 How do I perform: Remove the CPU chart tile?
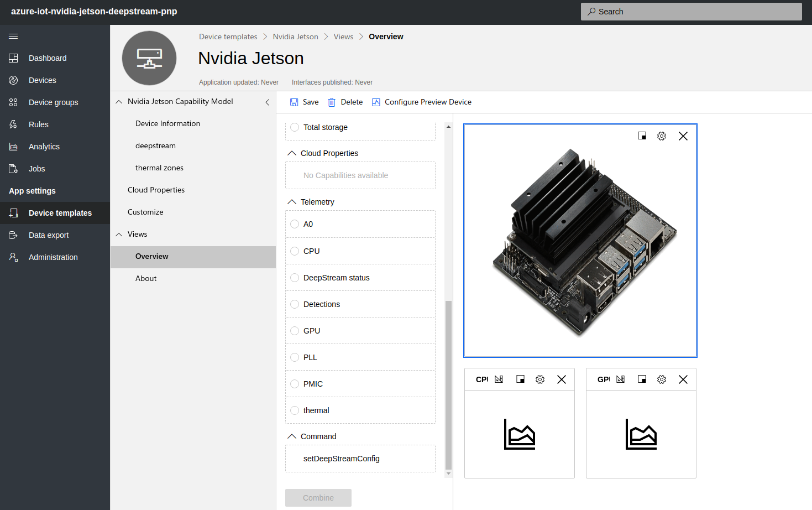coord(562,379)
